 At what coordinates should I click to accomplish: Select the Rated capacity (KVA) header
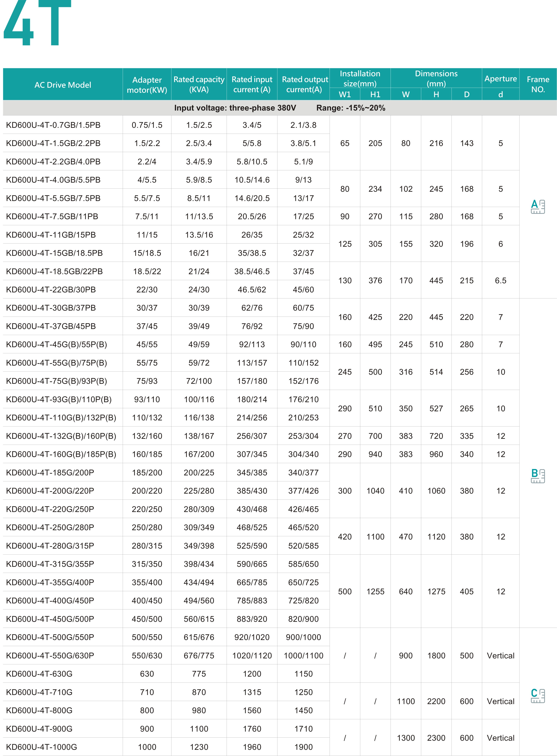[x=199, y=84]
